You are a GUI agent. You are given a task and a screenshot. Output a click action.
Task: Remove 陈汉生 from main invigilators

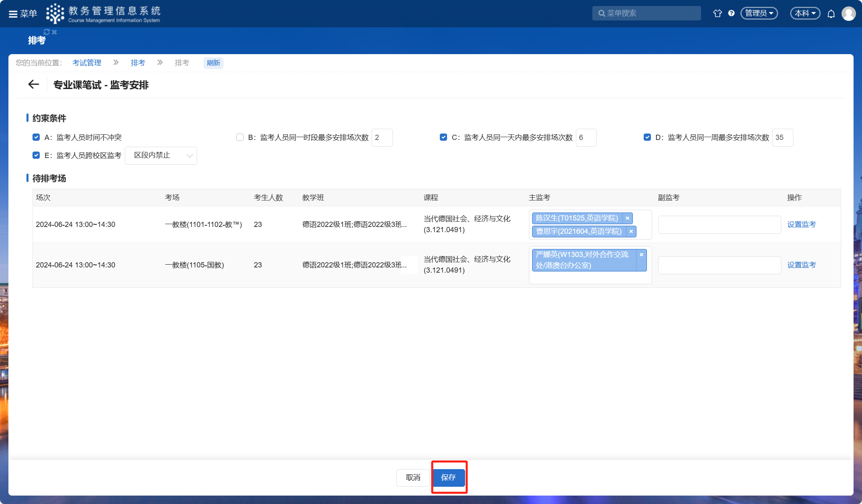(x=627, y=218)
